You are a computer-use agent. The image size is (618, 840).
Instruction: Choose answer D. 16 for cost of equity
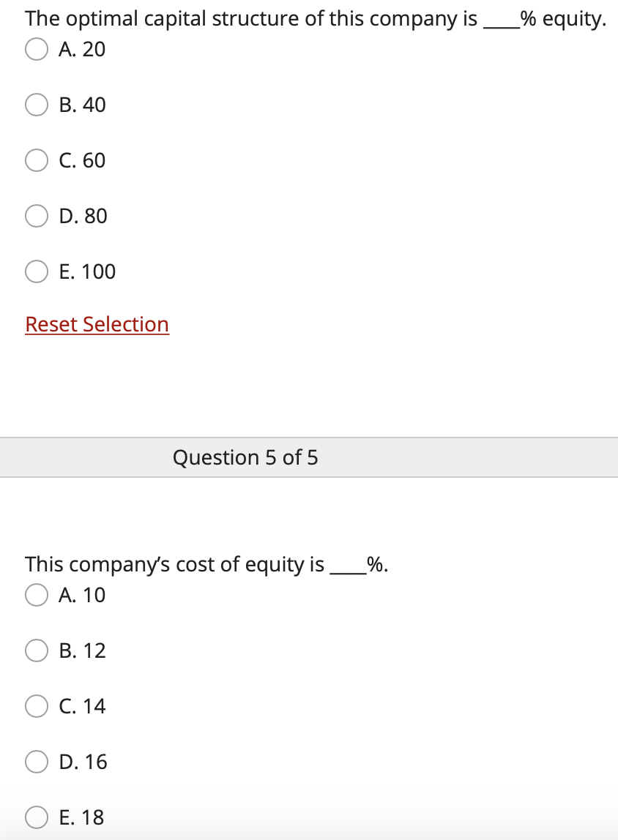(x=36, y=762)
